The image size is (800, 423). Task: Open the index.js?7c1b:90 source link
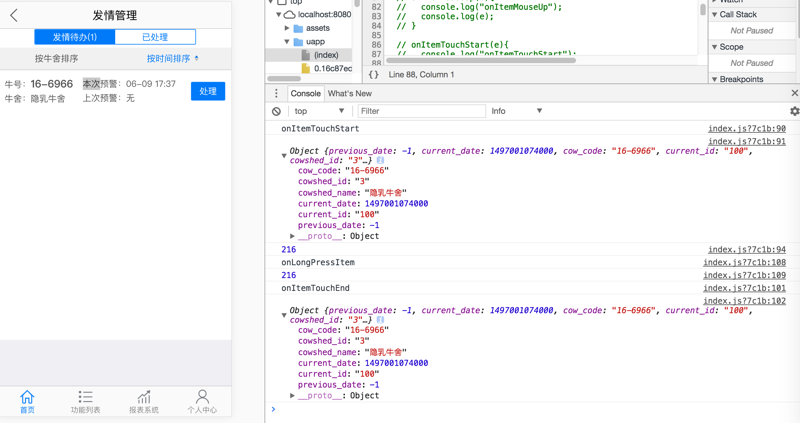pos(746,129)
